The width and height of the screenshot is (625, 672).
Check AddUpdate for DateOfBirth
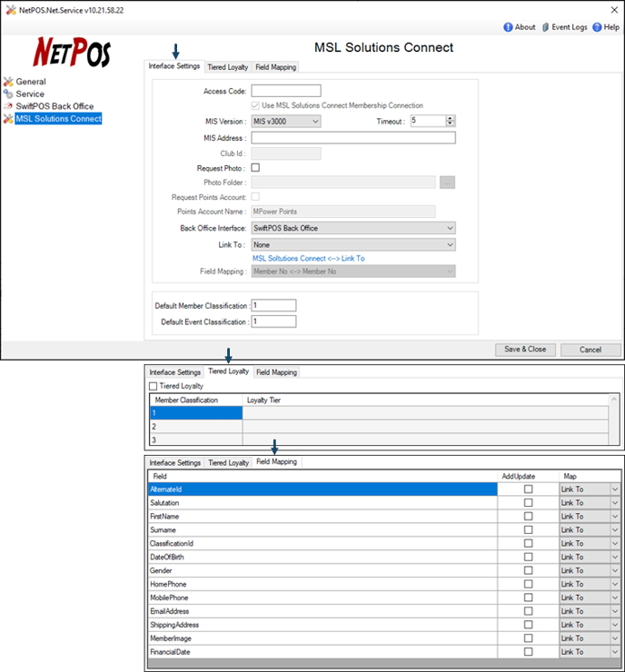529,557
